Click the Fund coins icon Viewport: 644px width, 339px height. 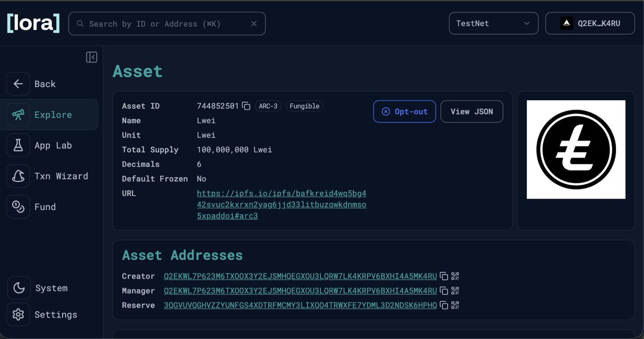click(x=18, y=207)
